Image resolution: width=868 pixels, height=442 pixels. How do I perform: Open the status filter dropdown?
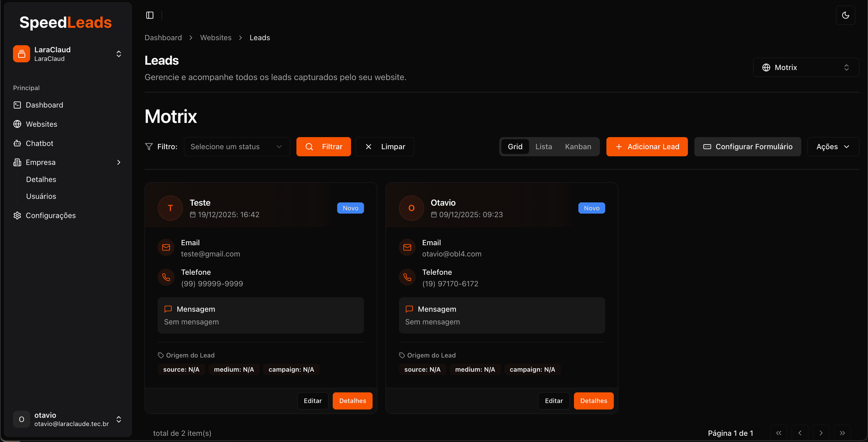pos(236,147)
